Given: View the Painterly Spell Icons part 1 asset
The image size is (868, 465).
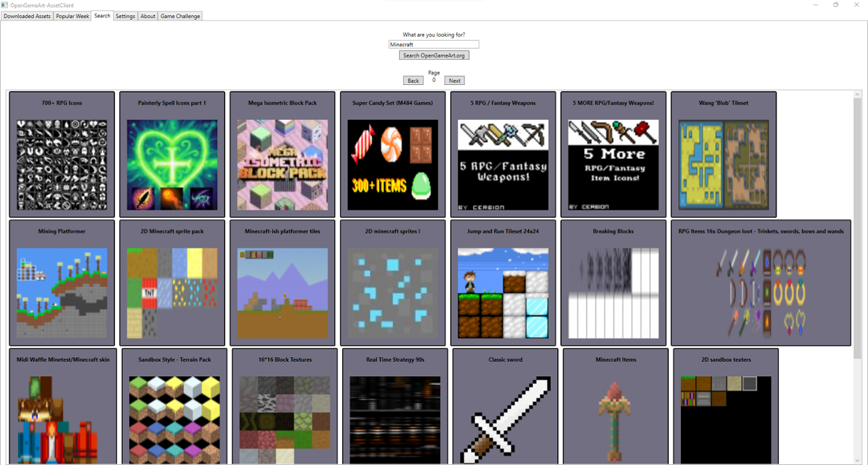Looking at the screenshot, I should tap(172, 154).
